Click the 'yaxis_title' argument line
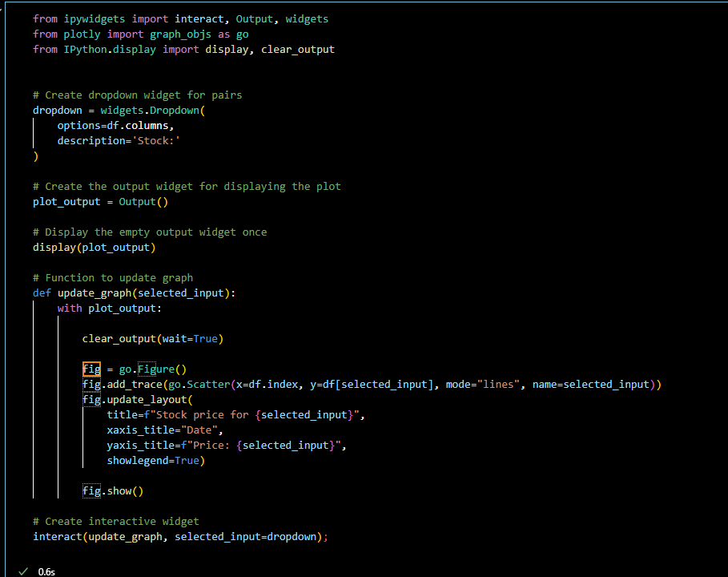Image resolution: width=728 pixels, height=577 pixels. point(227,446)
